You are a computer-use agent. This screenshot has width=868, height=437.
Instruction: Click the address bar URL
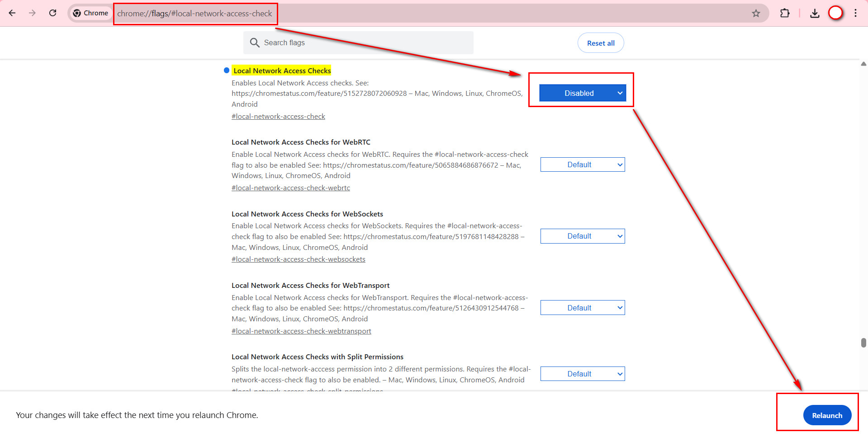coord(195,14)
